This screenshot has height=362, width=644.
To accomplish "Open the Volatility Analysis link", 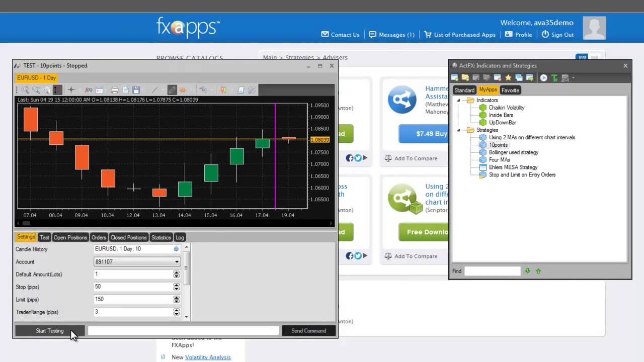I will pos(208,357).
